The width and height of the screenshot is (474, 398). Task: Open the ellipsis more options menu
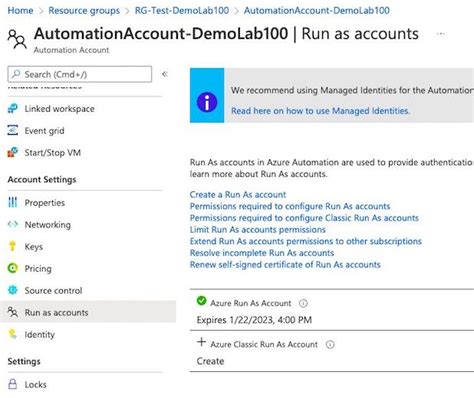(x=441, y=34)
